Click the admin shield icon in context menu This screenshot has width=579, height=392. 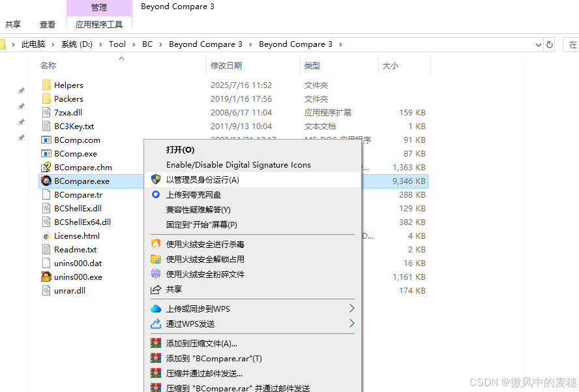coord(156,179)
